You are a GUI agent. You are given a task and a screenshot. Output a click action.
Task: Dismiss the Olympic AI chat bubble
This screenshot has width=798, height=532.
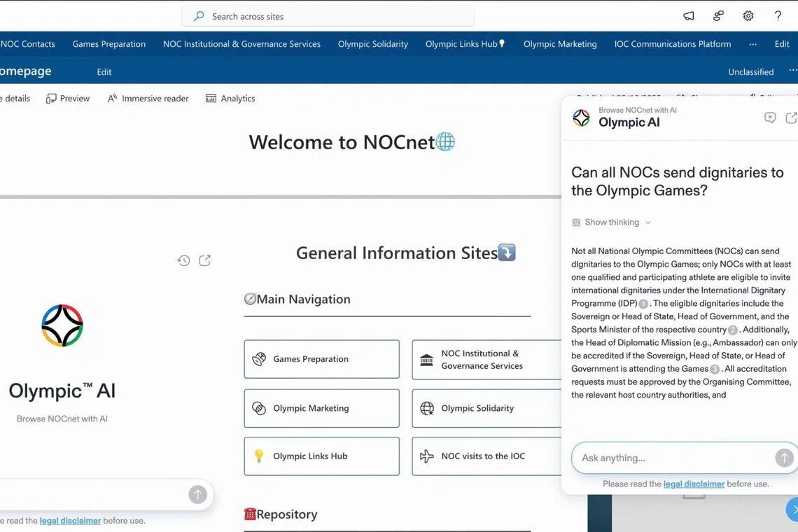click(x=770, y=117)
